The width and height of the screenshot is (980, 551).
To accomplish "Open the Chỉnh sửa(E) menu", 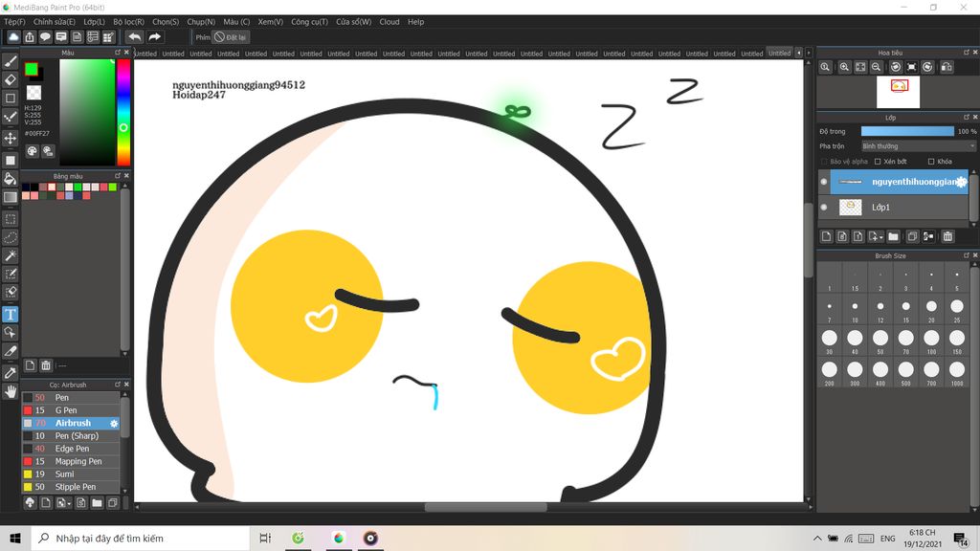I will (x=55, y=22).
